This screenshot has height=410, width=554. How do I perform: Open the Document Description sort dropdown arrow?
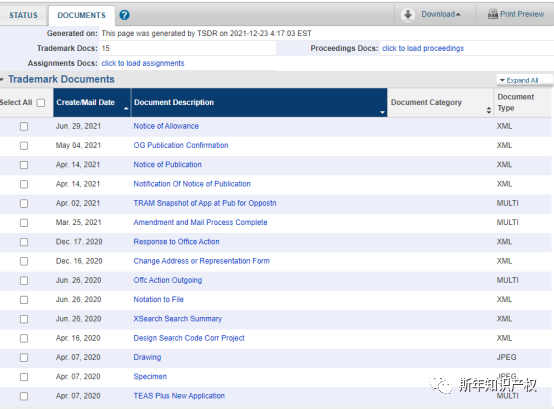point(382,112)
